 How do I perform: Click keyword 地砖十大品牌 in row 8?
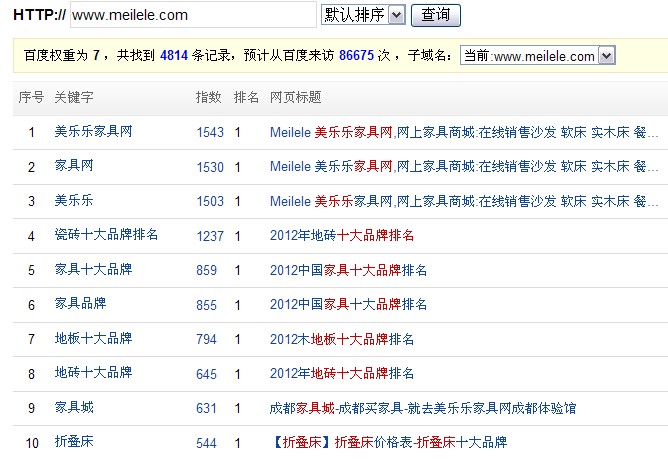93,373
